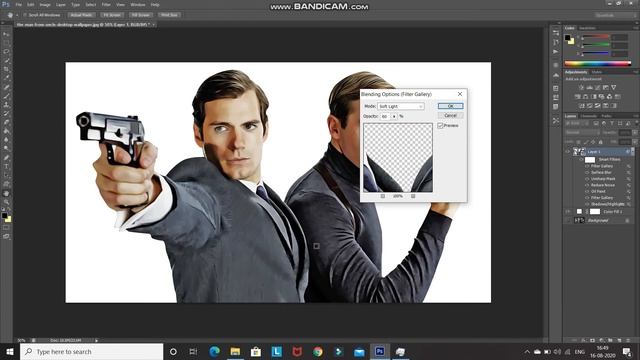640x360 pixels.
Task: Click the Windows taskbar search box
Action: click(91, 351)
